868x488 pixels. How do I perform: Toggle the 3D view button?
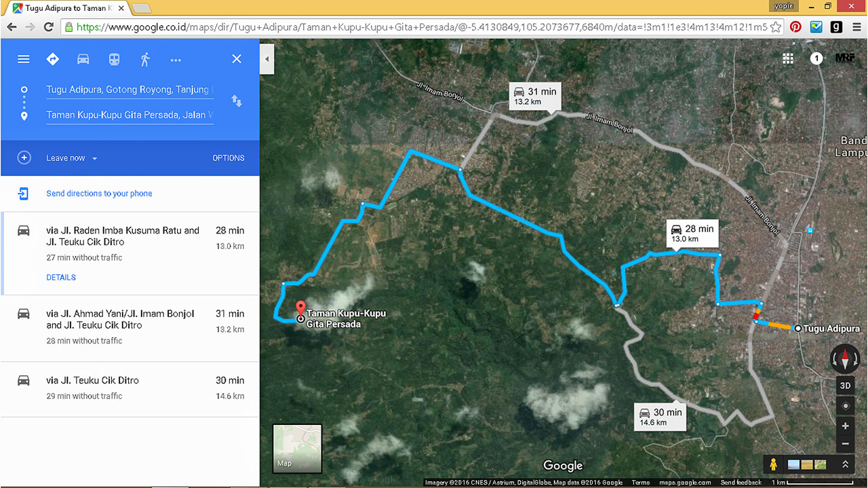tap(845, 385)
